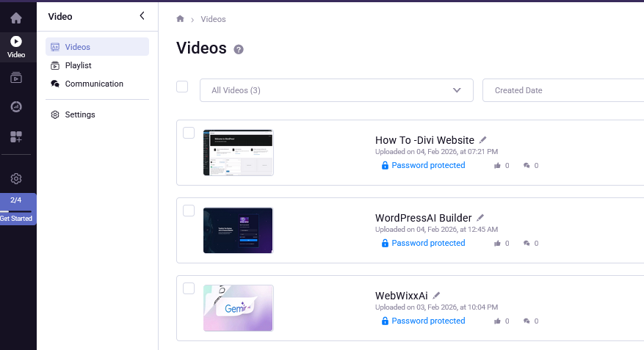Select the WebWixxAi video checkbox
Screen dimensions: 644x350
189,288
